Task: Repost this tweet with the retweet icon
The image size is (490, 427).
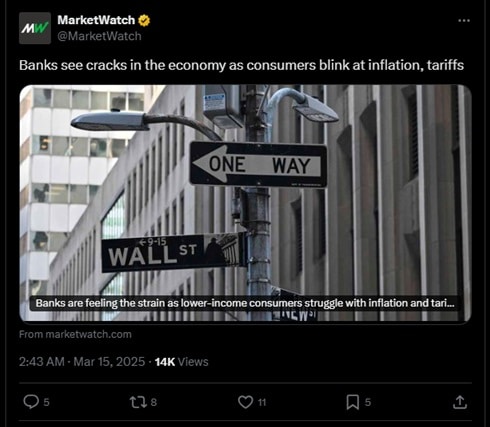Action: (x=138, y=402)
